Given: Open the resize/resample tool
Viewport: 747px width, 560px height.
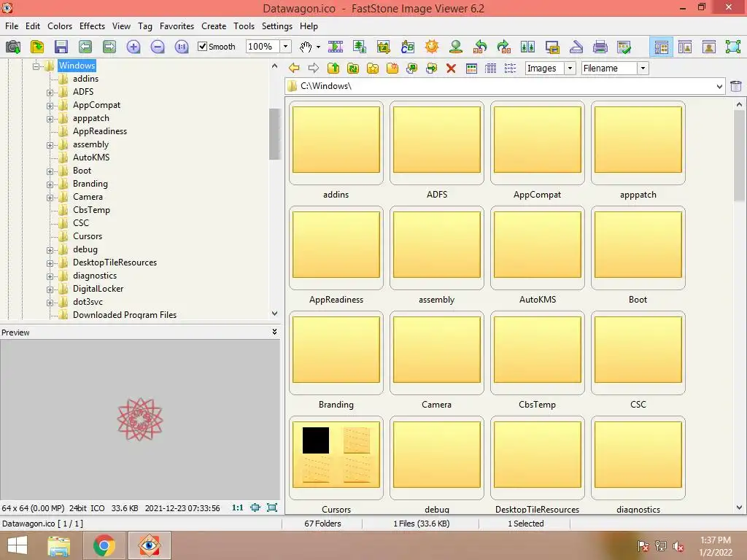Looking at the screenshot, I should 360,47.
